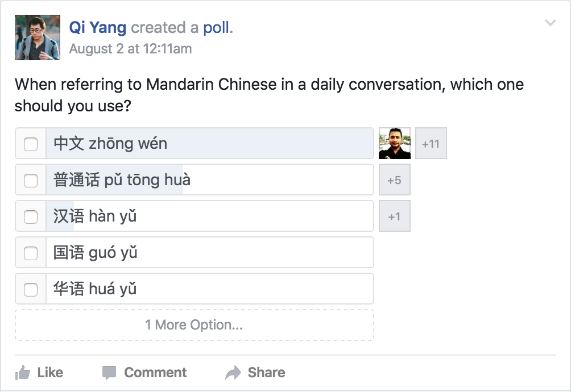Viewport: 571px width, 392px height.
Task: Open the post options chevron
Action: tap(551, 23)
